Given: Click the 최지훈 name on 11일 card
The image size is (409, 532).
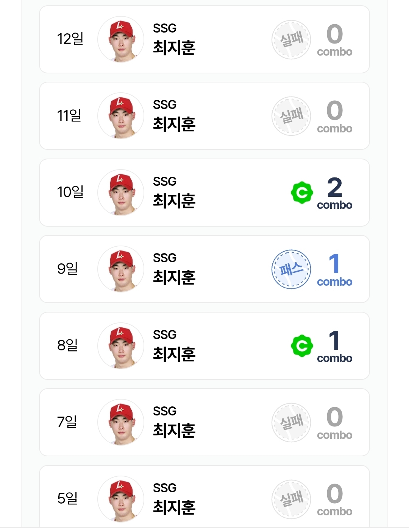Looking at the screenshot, I should (x=174, y=124).
